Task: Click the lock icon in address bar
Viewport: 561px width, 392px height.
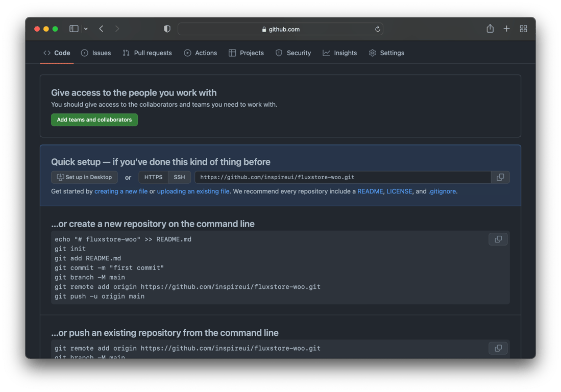Action: 264,29
